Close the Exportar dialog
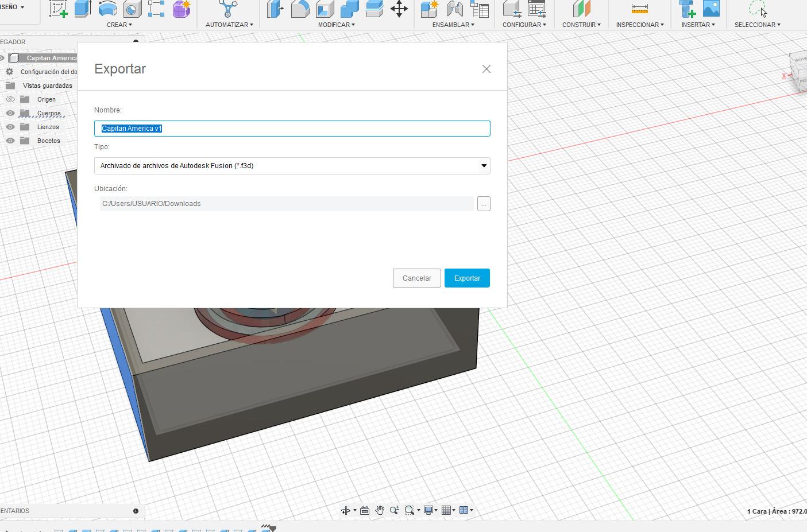The image size is (807, 532). pyautogui.click(x=486, y=69)
